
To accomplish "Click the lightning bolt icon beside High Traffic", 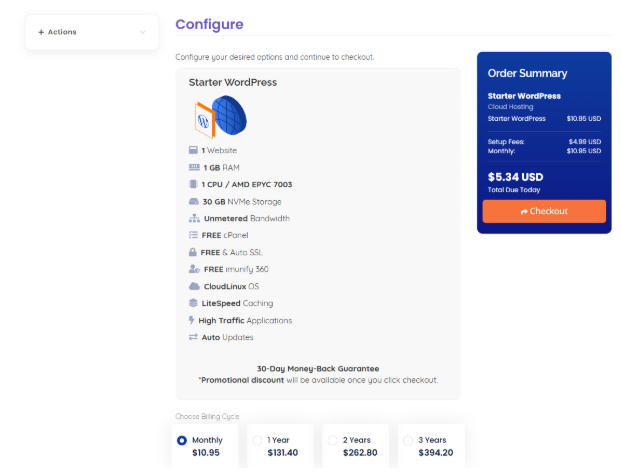I will point(192,320).
